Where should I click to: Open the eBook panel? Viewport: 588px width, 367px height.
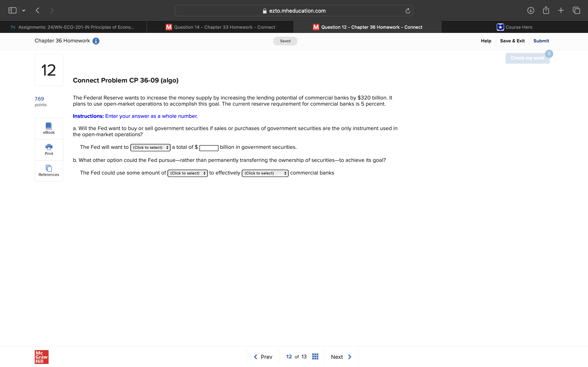click(x=49, y=128)
